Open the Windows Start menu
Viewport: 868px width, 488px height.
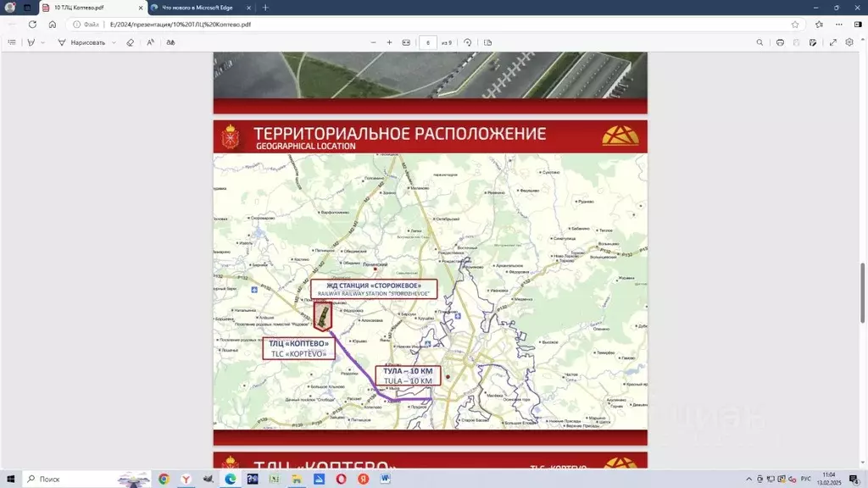pos(10,480)
